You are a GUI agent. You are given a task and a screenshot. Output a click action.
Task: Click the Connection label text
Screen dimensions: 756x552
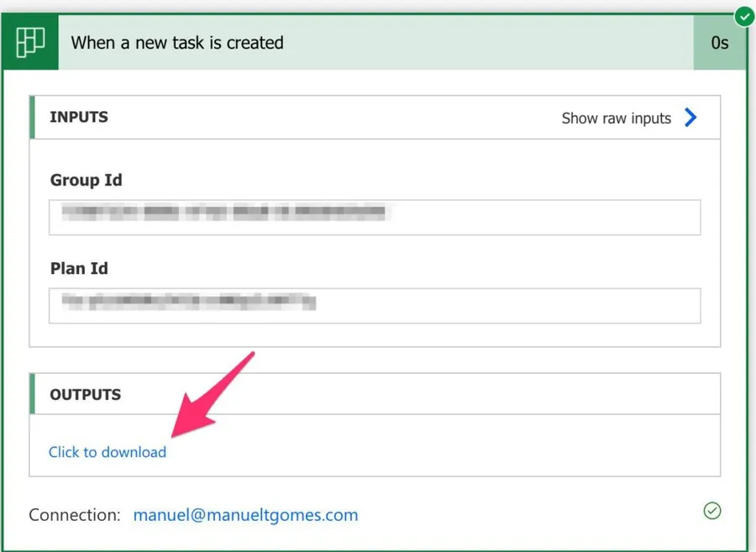[74, 515]
